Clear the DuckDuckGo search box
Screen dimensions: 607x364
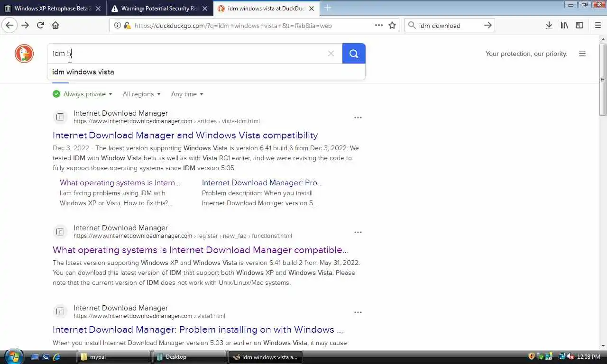pos(331,54)
